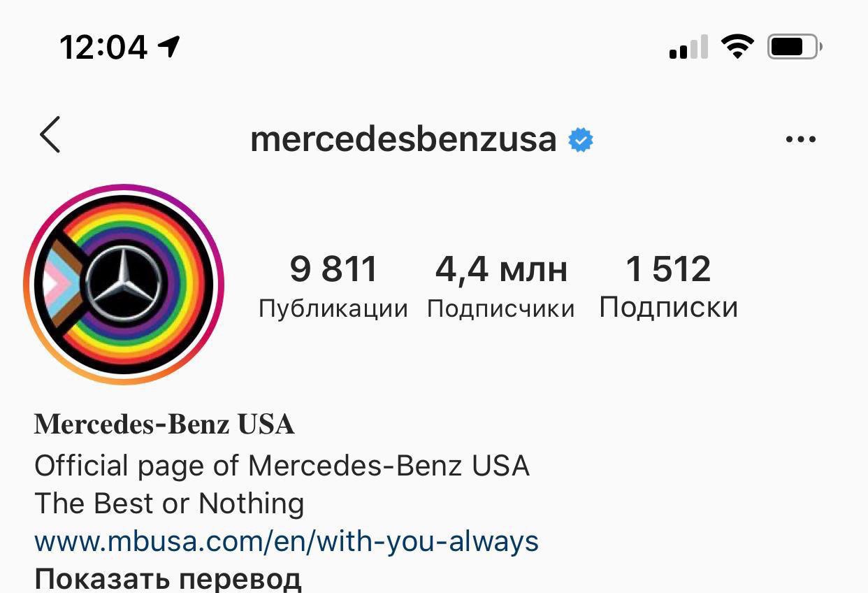This screenshot has height=593, width=868.
Task: Tap Показать перевод to translate the bio
Action: coord(168,579)
